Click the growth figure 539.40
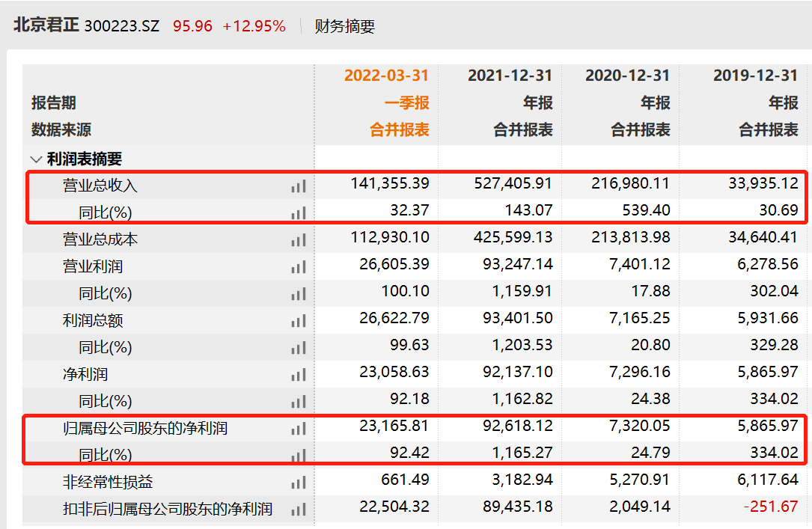The height and width of the screenshot is (529, 812). (x=647, y=210)
